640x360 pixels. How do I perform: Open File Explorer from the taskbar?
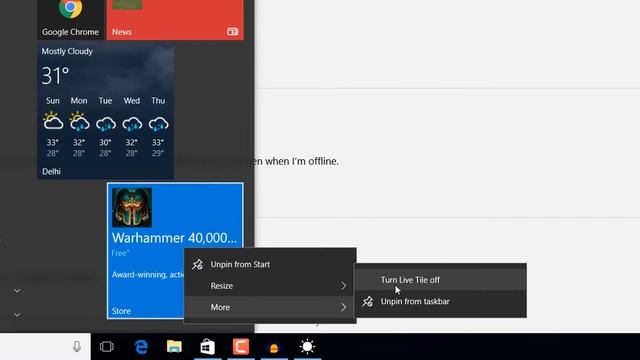pyautogui.click(x=174, y=347)
